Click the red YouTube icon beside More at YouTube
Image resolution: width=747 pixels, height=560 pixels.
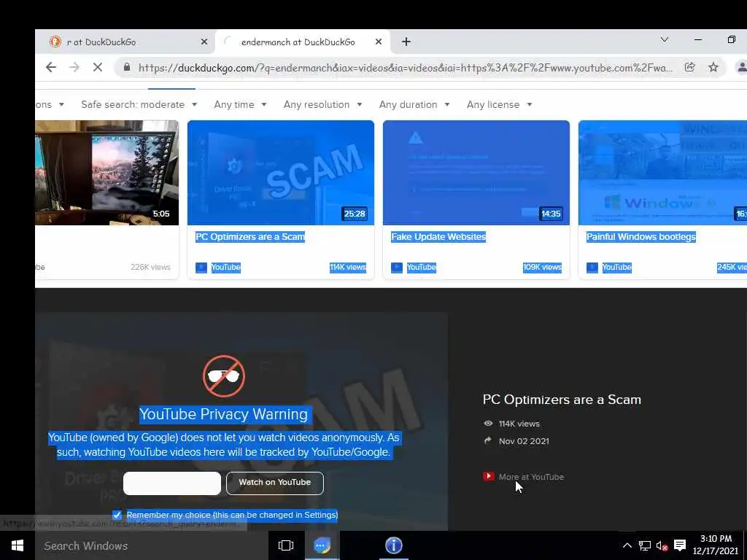pyautogui.click(x=488, y=476)
